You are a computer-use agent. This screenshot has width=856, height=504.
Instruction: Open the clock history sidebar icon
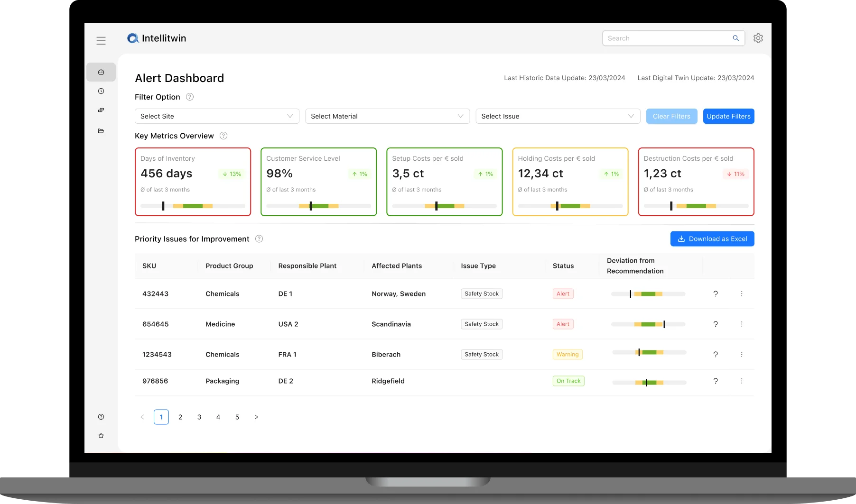point(101,91)
